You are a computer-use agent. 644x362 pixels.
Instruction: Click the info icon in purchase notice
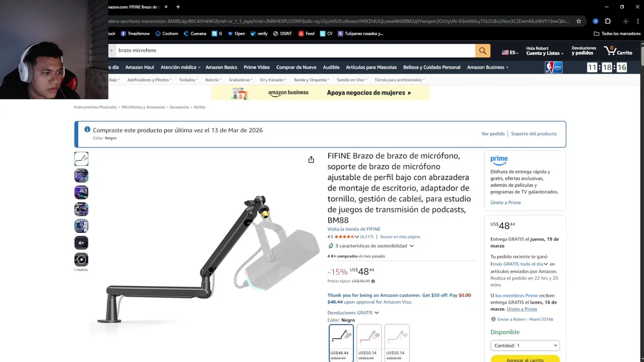tap(87, 130)
